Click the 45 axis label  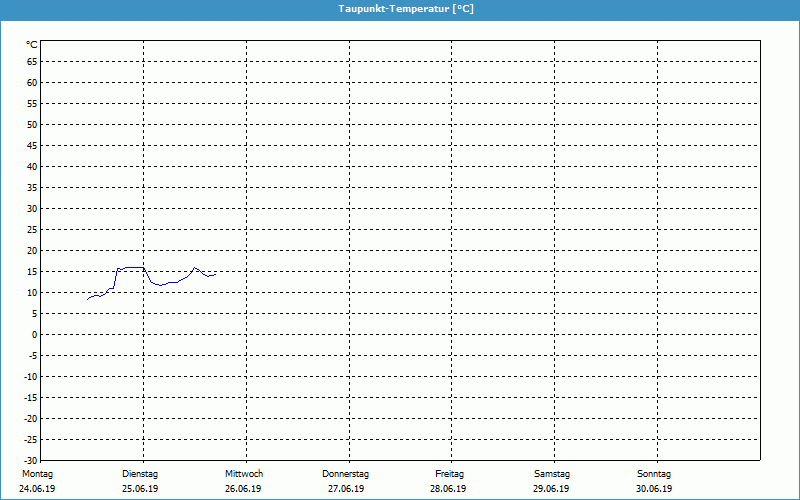pos(32,145)
